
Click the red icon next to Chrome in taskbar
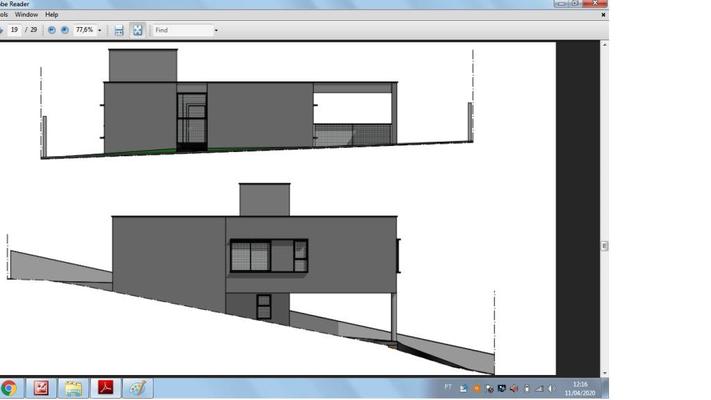point(42,388)
